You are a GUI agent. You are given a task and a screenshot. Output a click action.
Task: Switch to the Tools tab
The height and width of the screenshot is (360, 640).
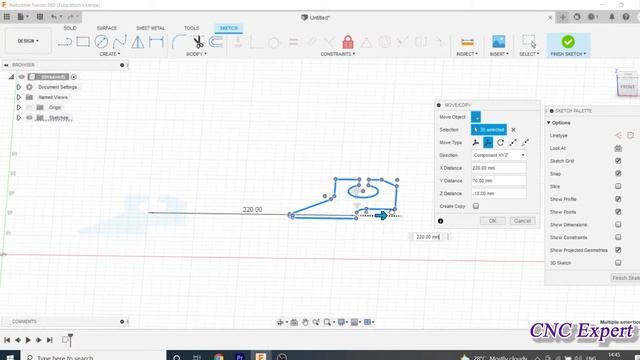[191, 28]
